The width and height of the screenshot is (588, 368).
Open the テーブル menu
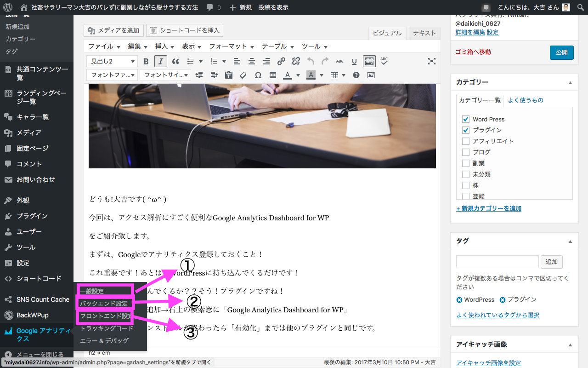point(278,46)
